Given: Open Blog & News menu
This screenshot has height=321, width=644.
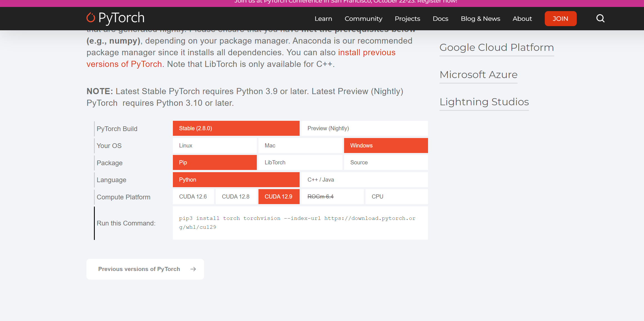Looking at the screenshot, I should tap(480, 19).
